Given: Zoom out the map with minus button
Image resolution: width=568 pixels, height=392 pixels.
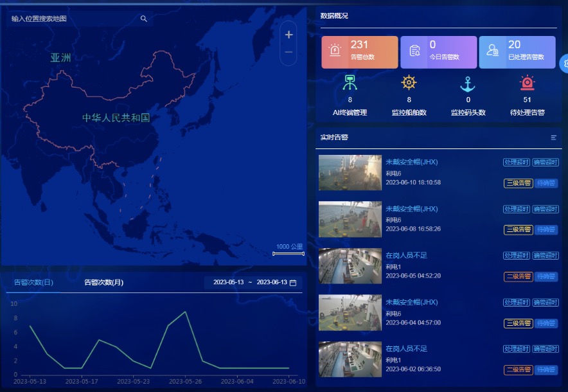Looking at the screenshot, I should point(288,52).
